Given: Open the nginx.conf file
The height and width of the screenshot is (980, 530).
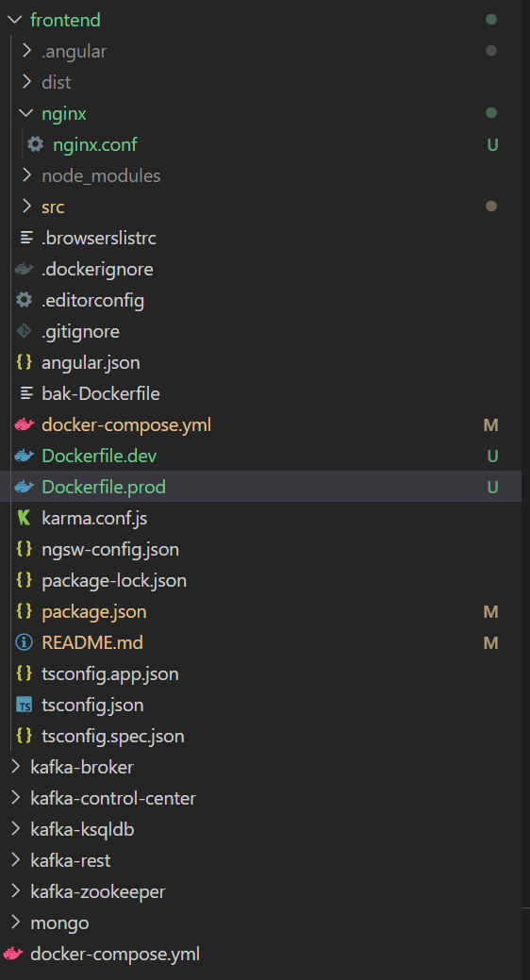Looking at the screenshot, I should coord(95,145).
